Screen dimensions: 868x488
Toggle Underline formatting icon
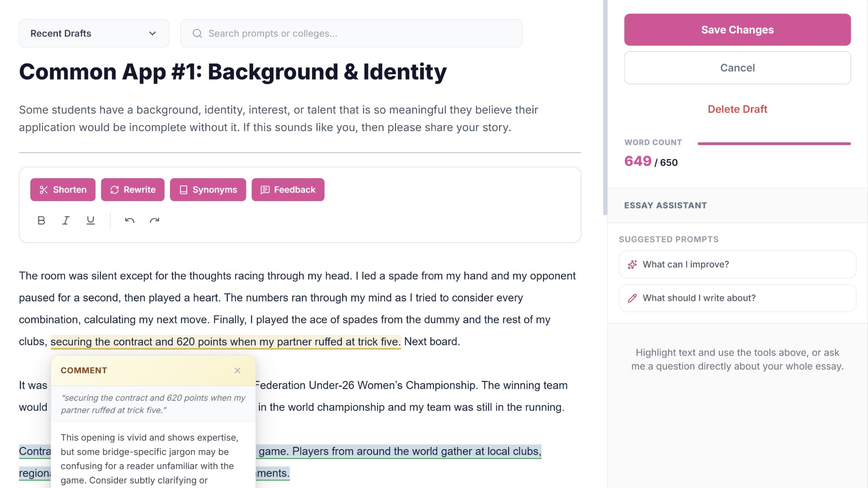pos(90,221)
